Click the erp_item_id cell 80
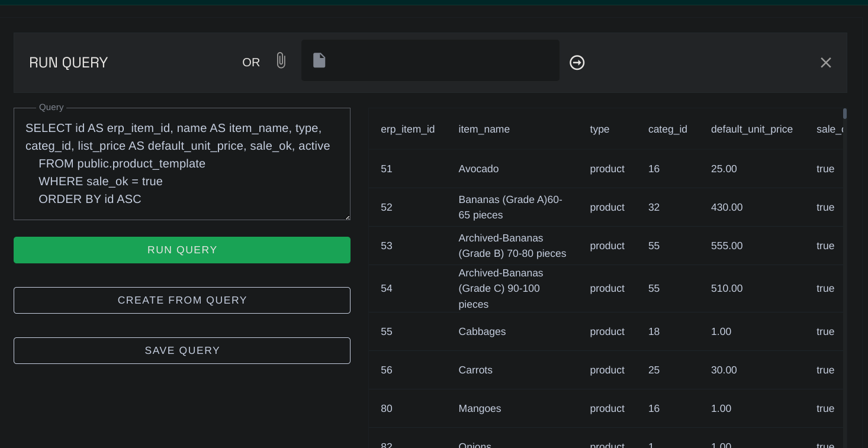868x448 pixels. (x=387, y=408)
